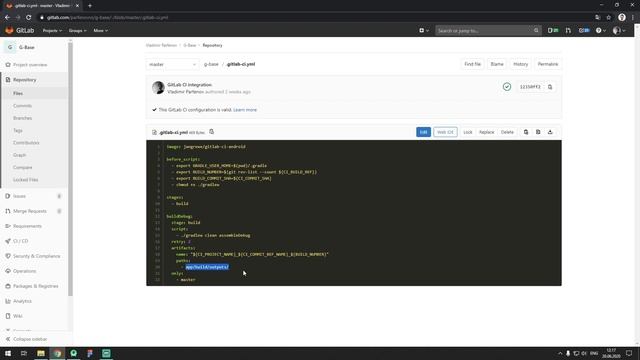Screen dimensions: 640x360
Task: Open Requirements in sidebar
Action: (x=27, y=226)
